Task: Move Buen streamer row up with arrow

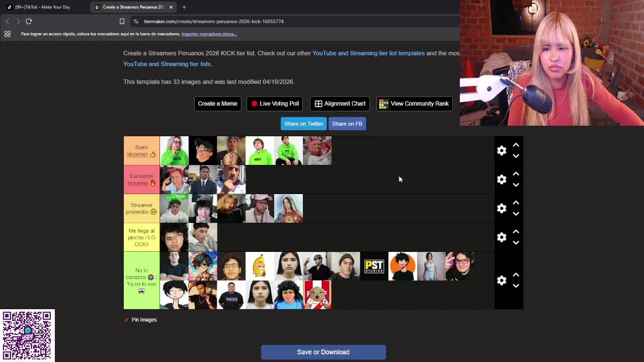Action: tap(516, 145)
